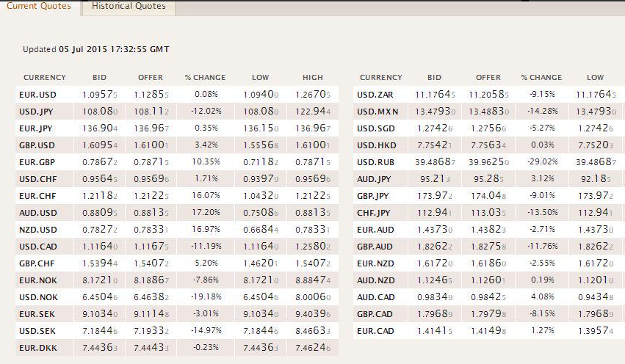Select the USD.CAD currency pair
This screenshot has height=364, width=625.
[38, 247]
